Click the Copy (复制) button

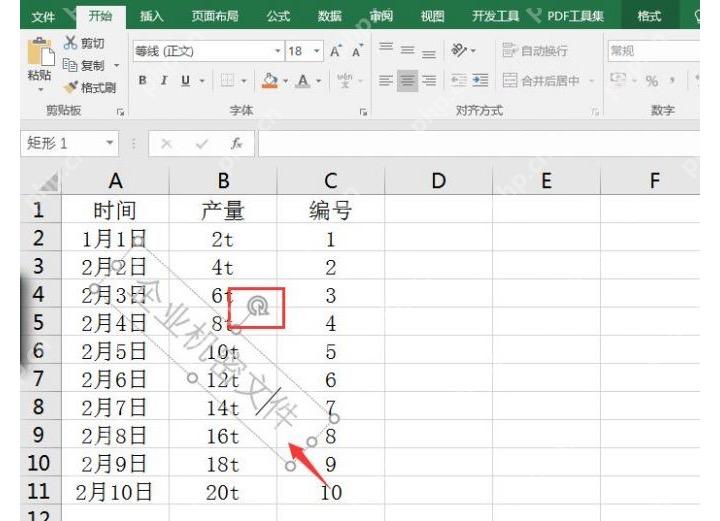(84, 65)
